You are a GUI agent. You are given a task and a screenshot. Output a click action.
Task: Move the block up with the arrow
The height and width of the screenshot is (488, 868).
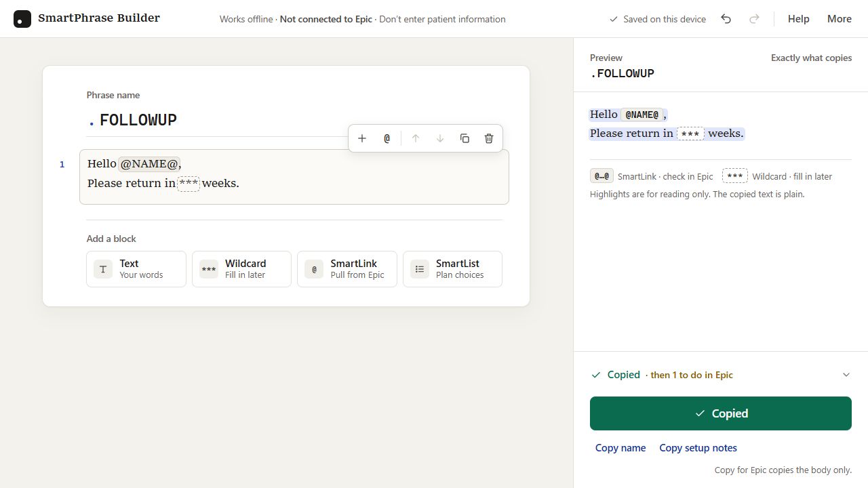click(416, 138)
